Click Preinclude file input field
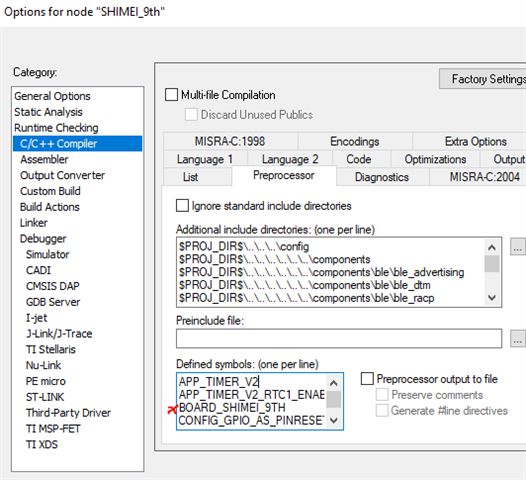This screenshot has width=526, height=480. 339,338
